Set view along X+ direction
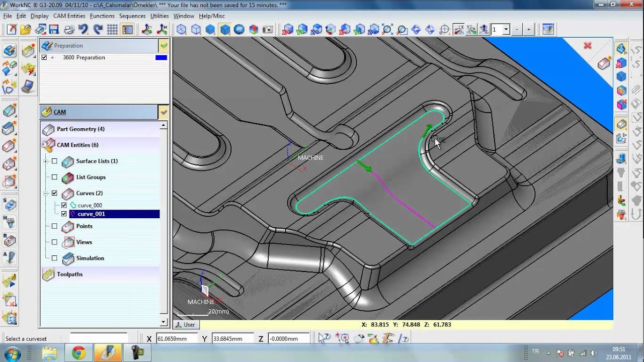 coord(288,30)
